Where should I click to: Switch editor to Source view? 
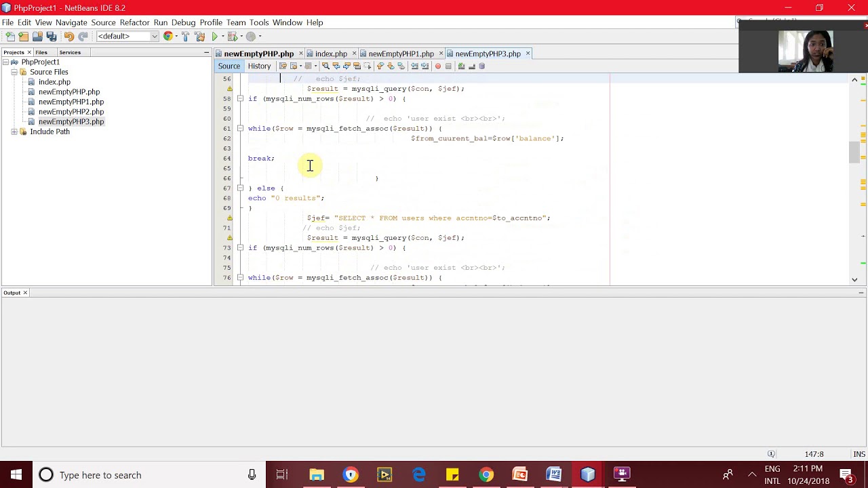click(229, 66)
